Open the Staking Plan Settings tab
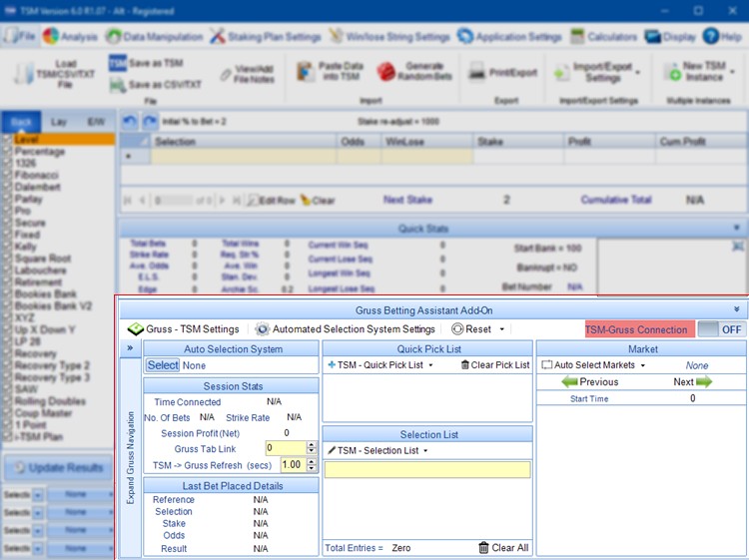 tap(265, 37)
